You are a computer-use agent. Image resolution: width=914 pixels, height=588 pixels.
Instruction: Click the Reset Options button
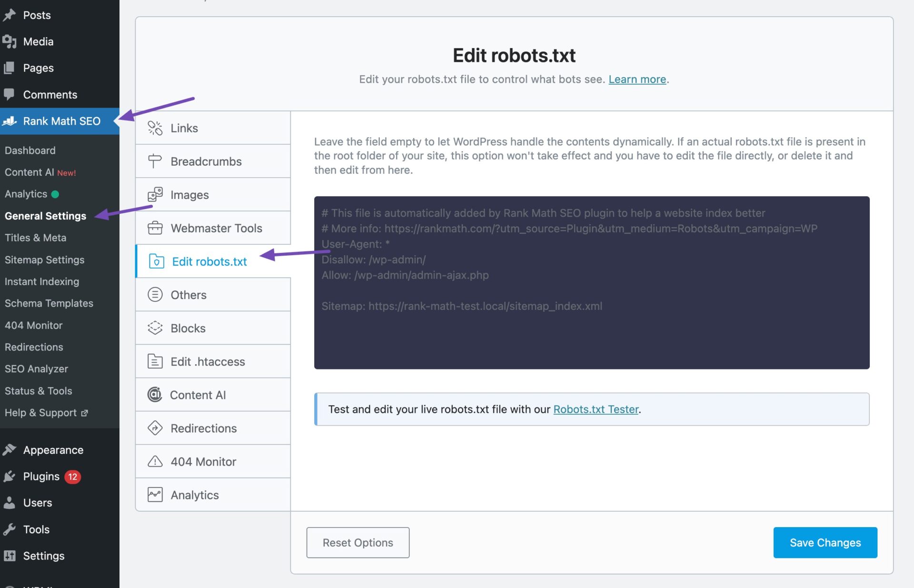pyautogui.click(x=358, y=542)
